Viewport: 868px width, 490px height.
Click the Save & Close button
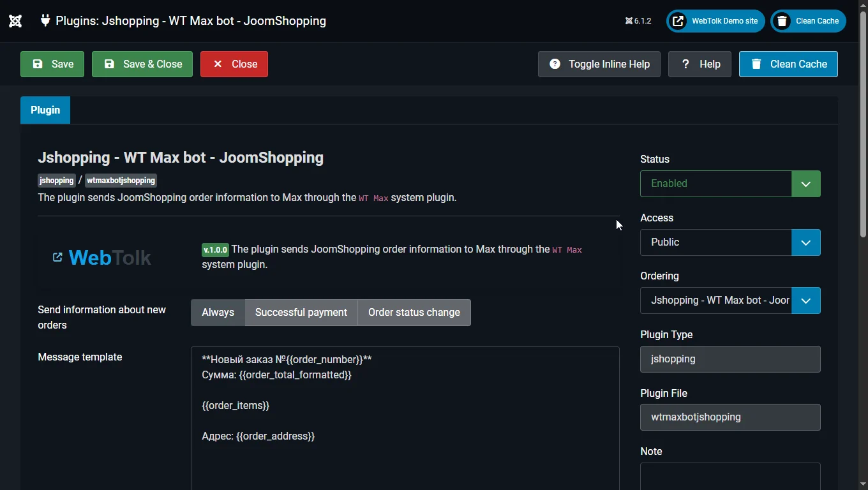pyautogui.click(x=142, y=64)
